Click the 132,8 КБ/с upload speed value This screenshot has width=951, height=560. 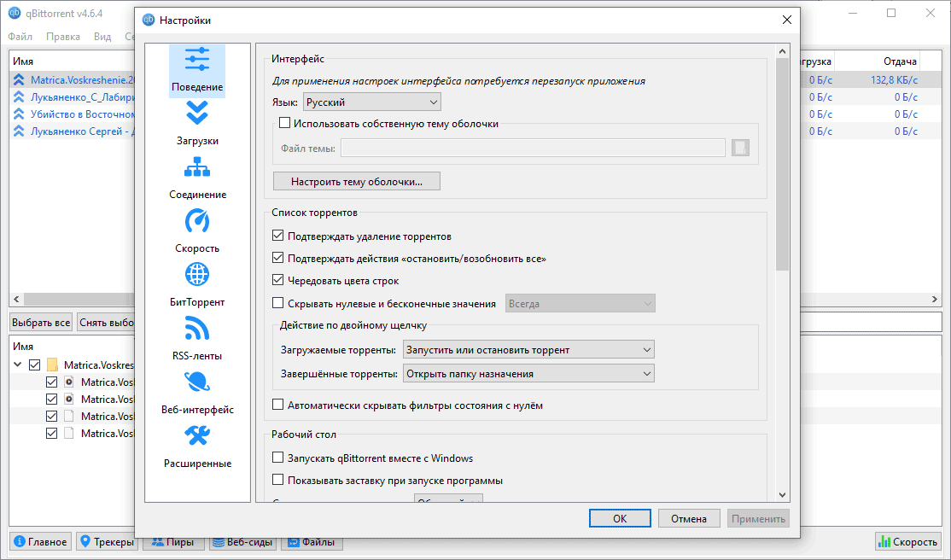[894, 80]
